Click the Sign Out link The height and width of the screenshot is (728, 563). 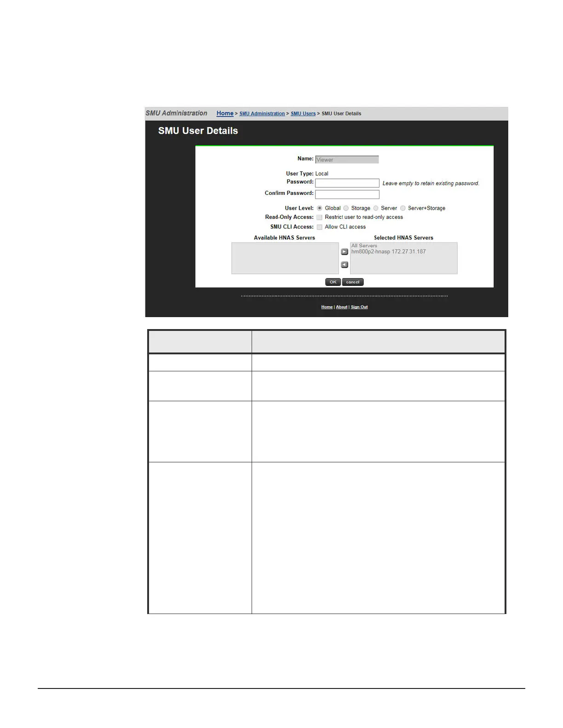tap(359, 307)
